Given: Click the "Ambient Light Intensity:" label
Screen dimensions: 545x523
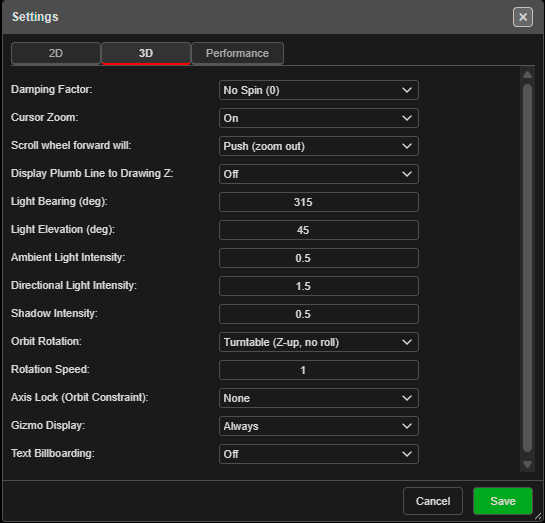Looking at the screenshot, I should coord(68,257).
